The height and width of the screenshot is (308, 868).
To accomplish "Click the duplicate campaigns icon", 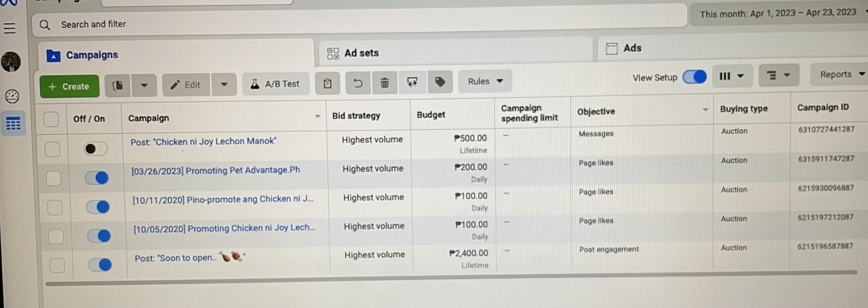I will pyautogui.click(x=118, y=85).
